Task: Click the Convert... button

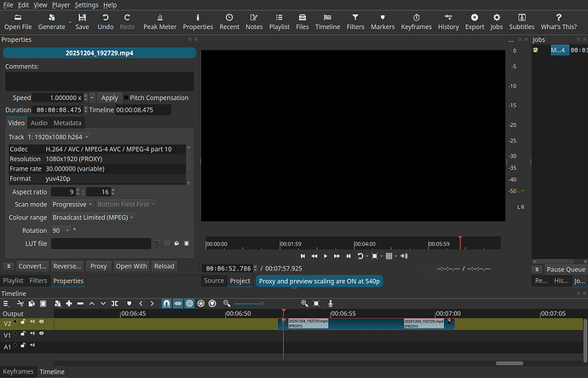Action: click(32, 266)
